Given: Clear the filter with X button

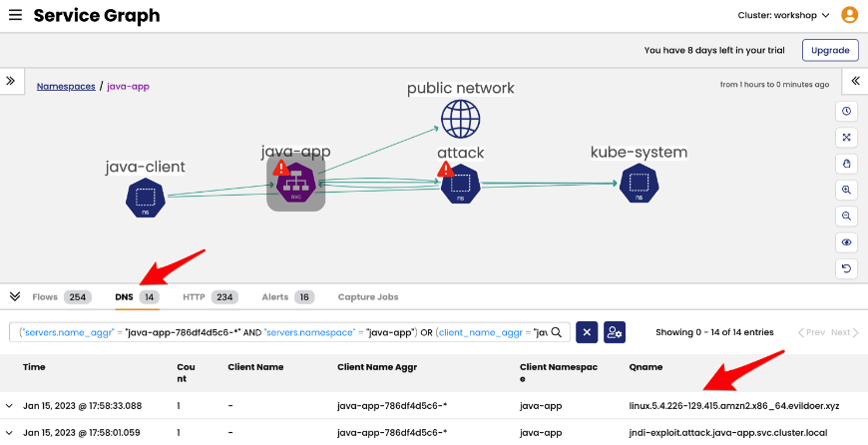Looking at the screenshot, I should pyautogui.click(x=587, y=332).
